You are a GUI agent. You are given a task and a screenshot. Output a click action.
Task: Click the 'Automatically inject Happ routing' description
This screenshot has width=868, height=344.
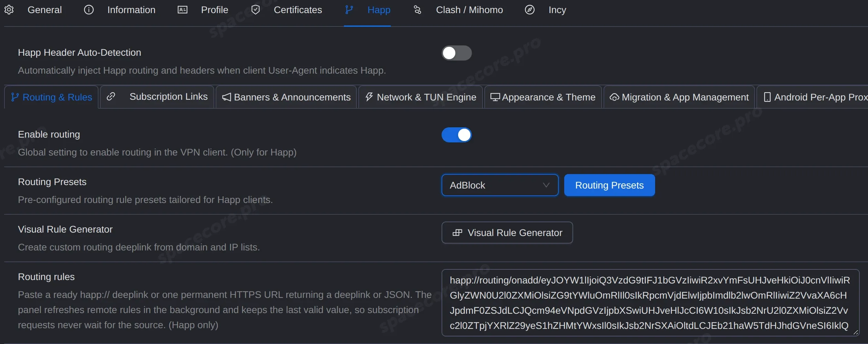pyautogui.click(x=202, y=71)
